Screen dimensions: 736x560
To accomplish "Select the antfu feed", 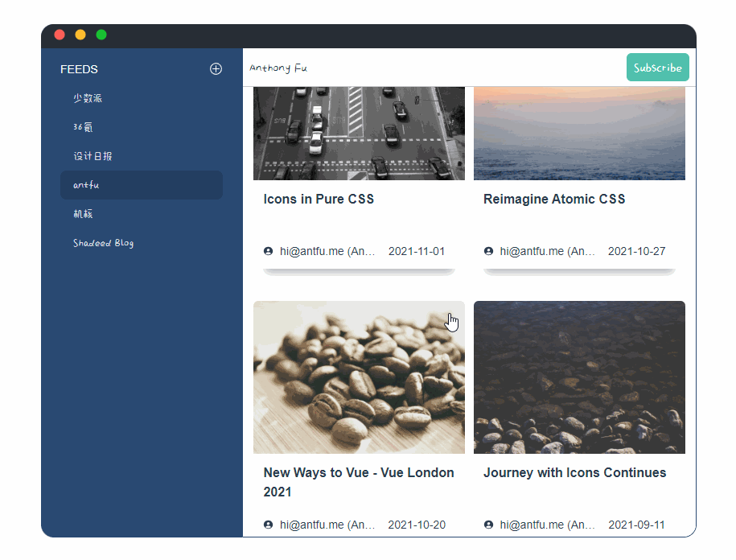I will [x=142, y=185].
